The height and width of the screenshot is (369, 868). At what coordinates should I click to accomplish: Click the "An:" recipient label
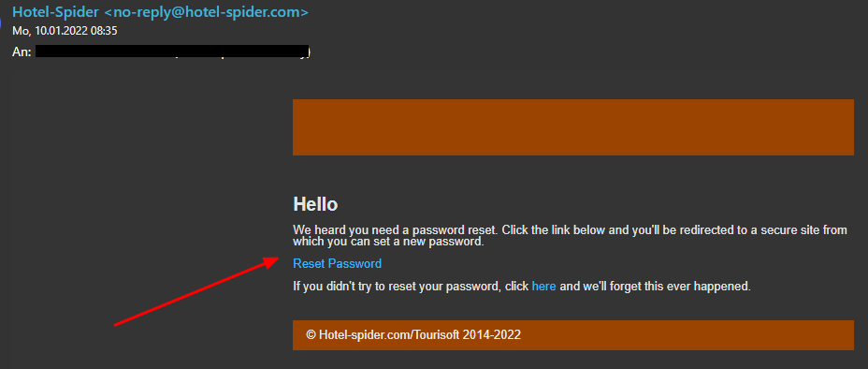point(22,52)
